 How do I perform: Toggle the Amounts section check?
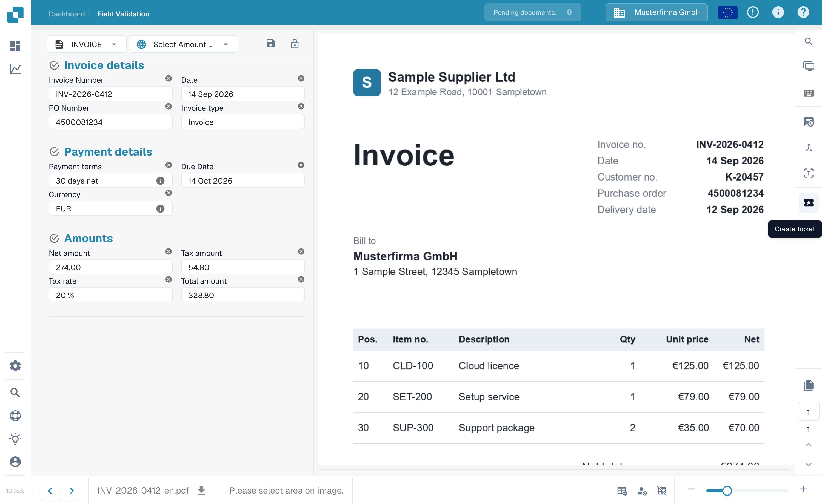[54, 238]
